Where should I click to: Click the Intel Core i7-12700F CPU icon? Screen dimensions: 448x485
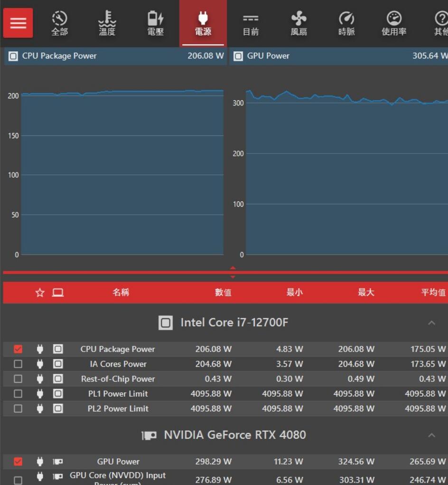pyautogui.click(x=165, y=323)
